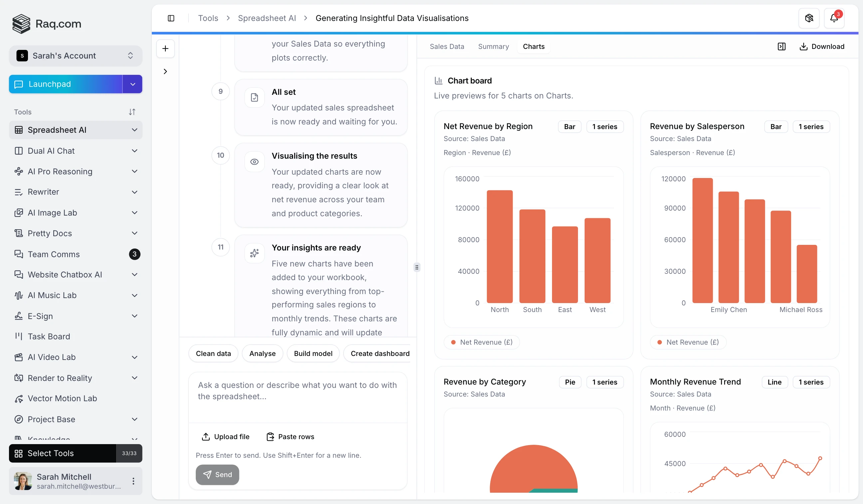863x504 pixels.
Task: Toggle the side-by-side view icon near Download
Action: (782, 46)
